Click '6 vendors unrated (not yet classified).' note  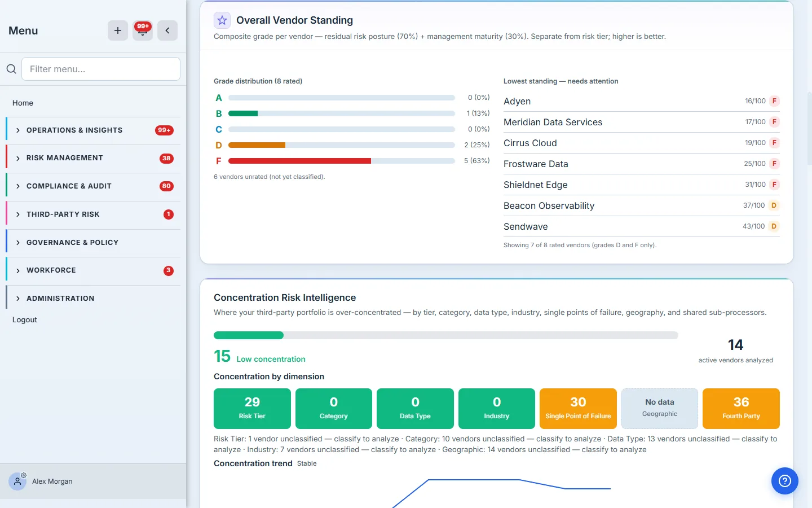click(270, 177)
